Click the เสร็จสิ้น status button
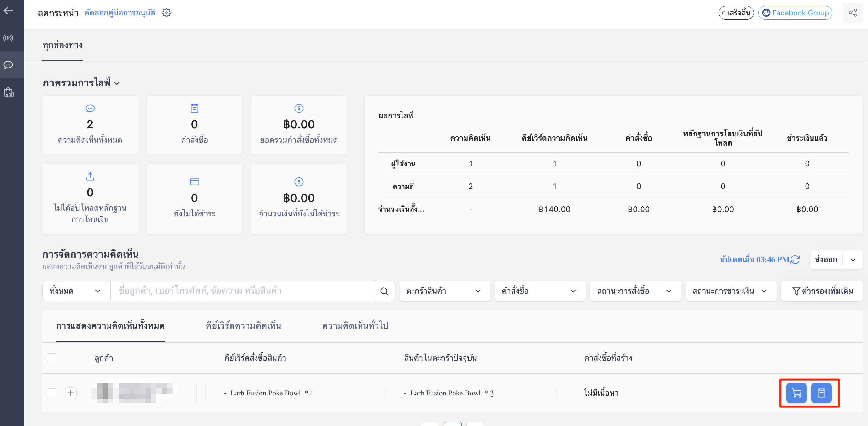 [x=736, y=13]
